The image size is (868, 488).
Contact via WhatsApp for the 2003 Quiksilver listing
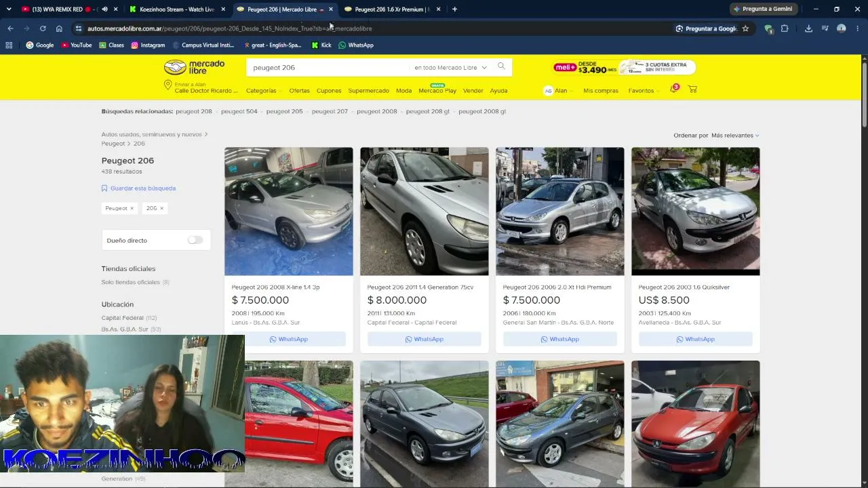[696, 339]
